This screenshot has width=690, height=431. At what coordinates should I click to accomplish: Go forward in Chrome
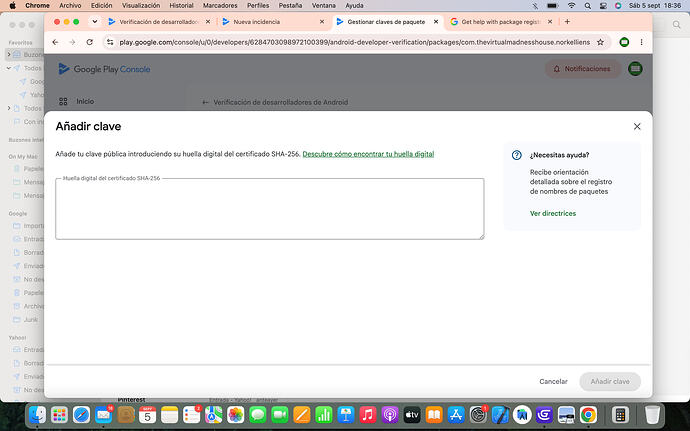click(72, 42)
